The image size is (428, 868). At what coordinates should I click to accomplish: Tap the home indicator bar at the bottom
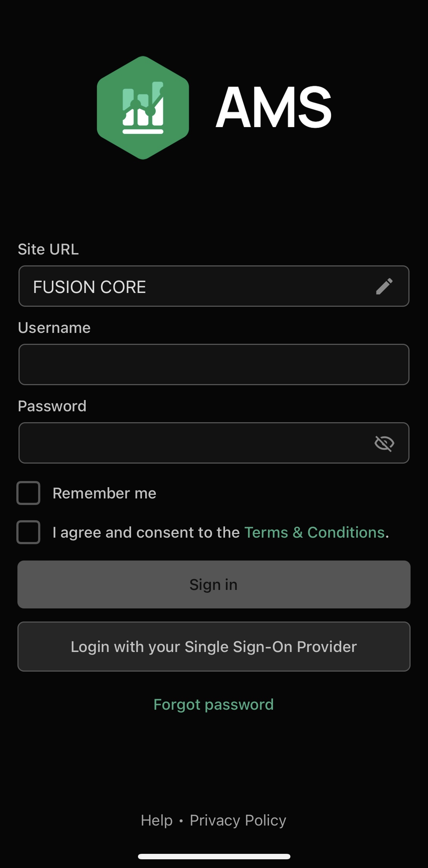[x=214, y=856]
